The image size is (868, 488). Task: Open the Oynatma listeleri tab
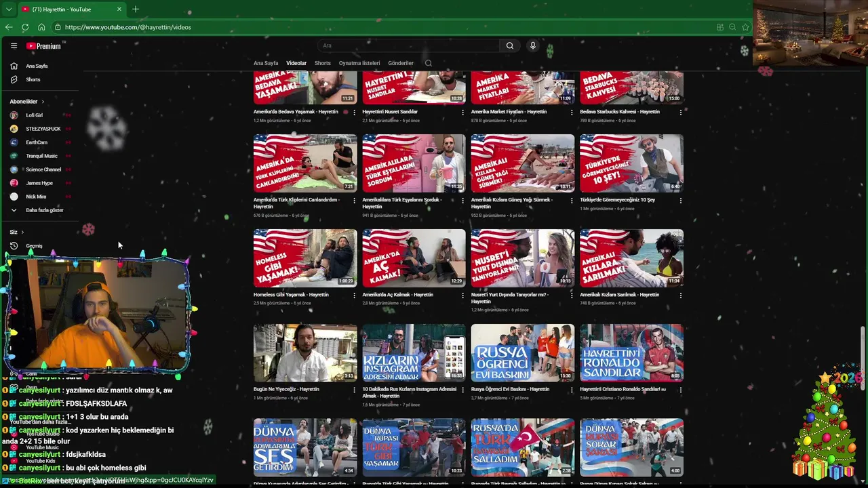pyautogui.click(x=359, y=63)
